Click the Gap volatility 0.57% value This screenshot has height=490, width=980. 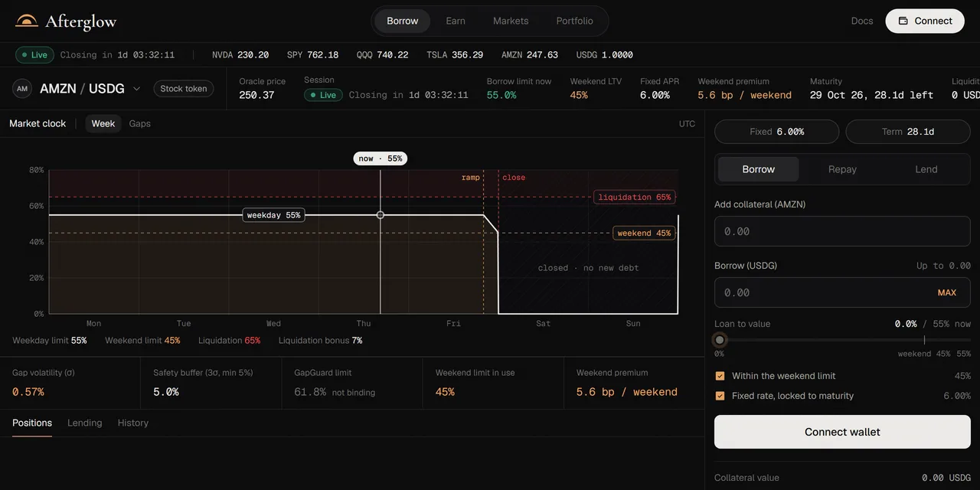click(x=28, y=392)
